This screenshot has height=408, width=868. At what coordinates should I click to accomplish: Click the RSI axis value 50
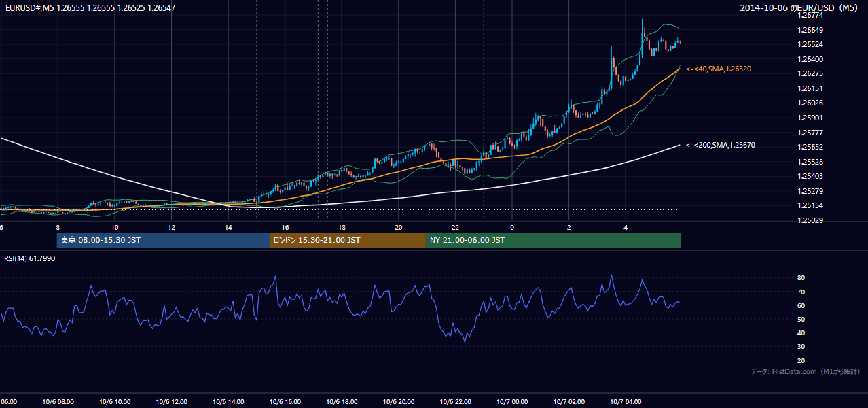coord(801,319)
